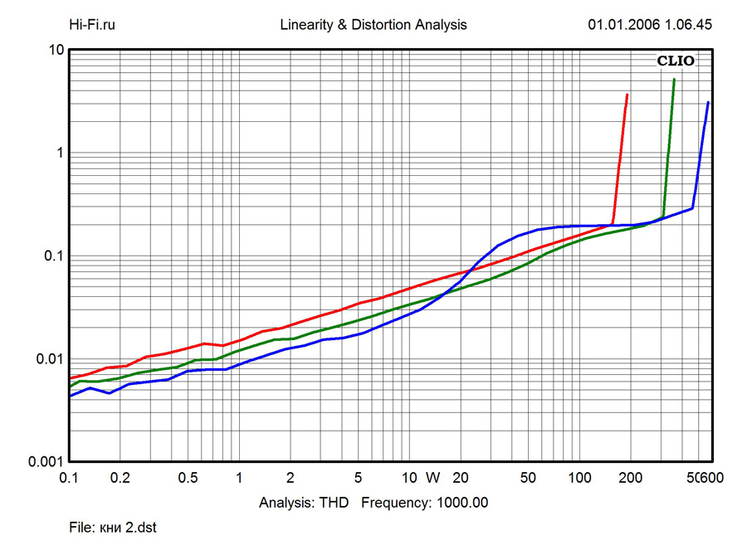Image resolution: width=747 pixels, height=560 pixels.
Task: Click the 50 tick label on horizontal axis
Action: 528,478
